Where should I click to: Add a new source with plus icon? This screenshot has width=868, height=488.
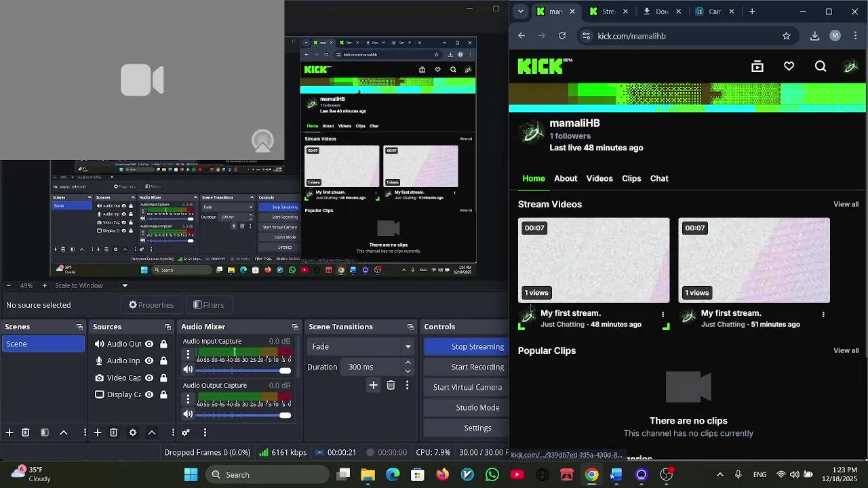(x=98, y=432)
